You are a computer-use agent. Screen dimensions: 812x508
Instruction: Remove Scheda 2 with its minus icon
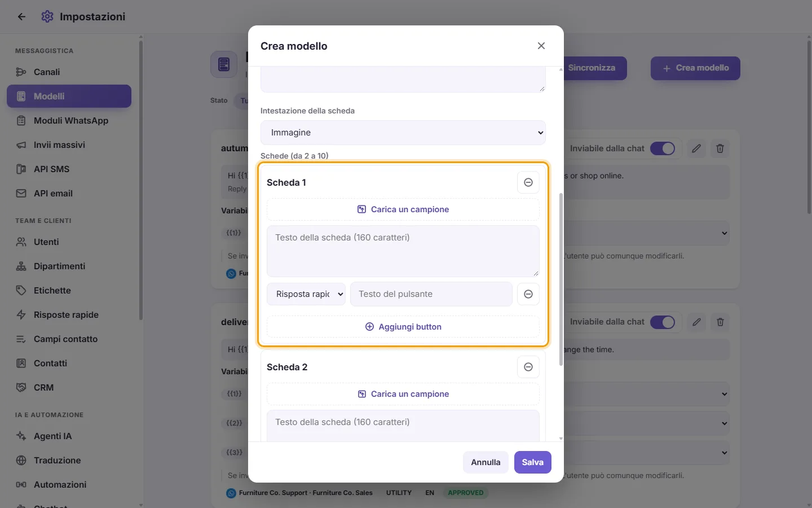(528, 367)
